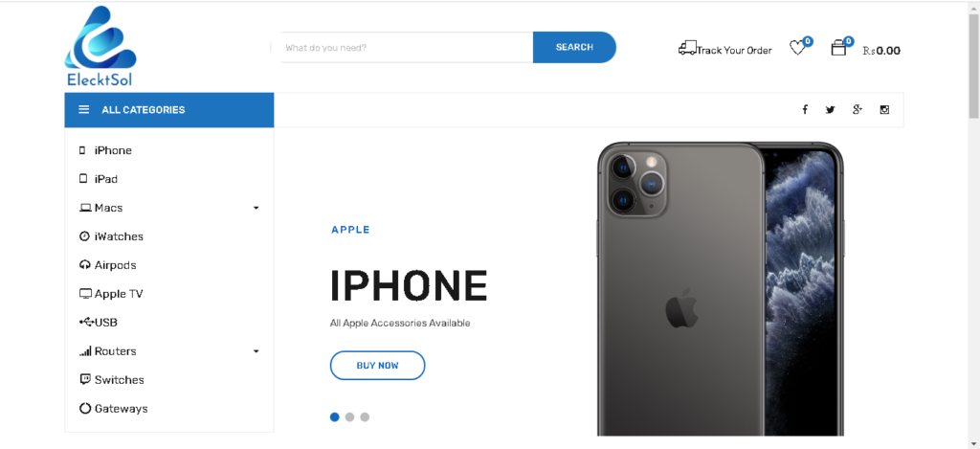Expand the Routers category arrow

(x=256, y=351)
